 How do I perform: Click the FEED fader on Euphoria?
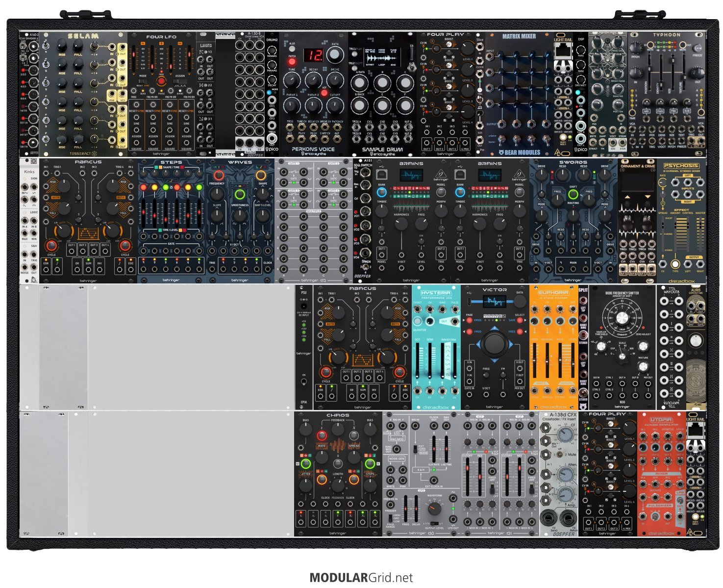click(535, 361)
